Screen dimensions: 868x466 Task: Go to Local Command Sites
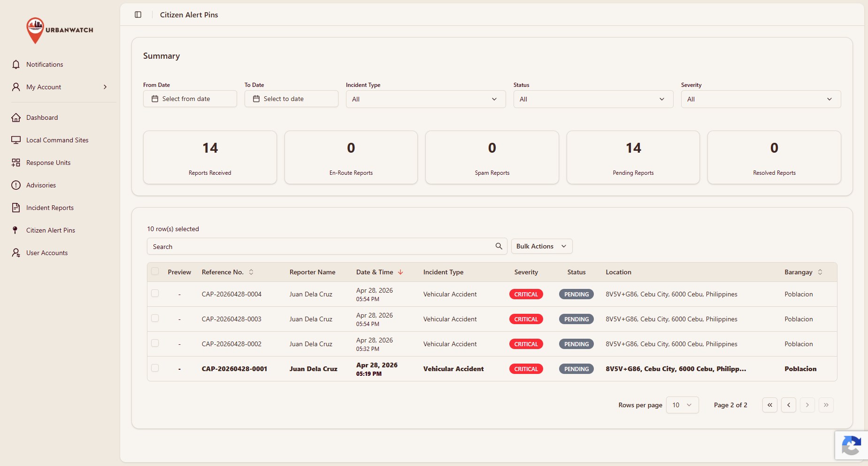tap(57, 140)
